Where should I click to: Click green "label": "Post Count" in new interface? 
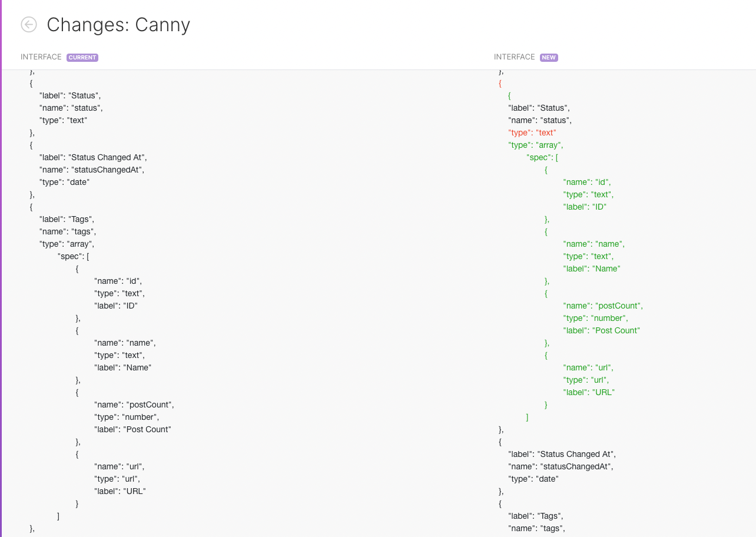[x=602, y=330]
